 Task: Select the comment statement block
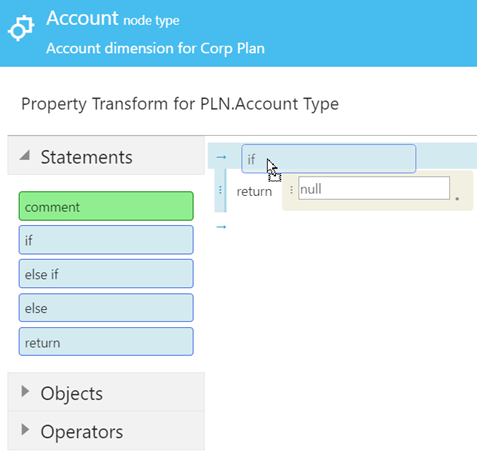coord(106,206)
